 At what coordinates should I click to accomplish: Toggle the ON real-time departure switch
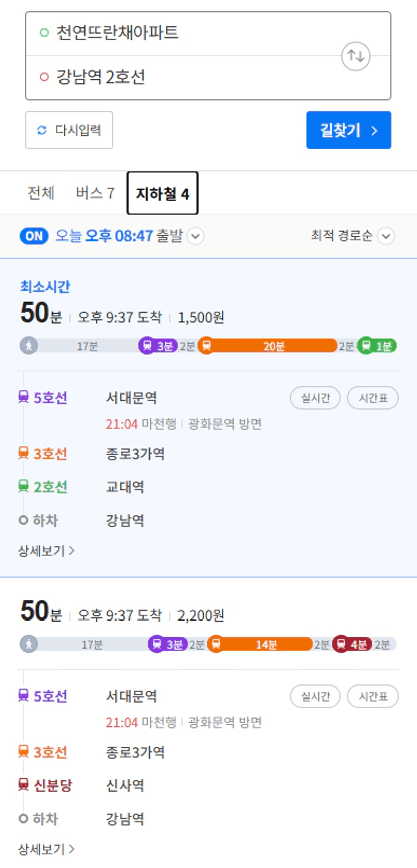tap(34, 236)
